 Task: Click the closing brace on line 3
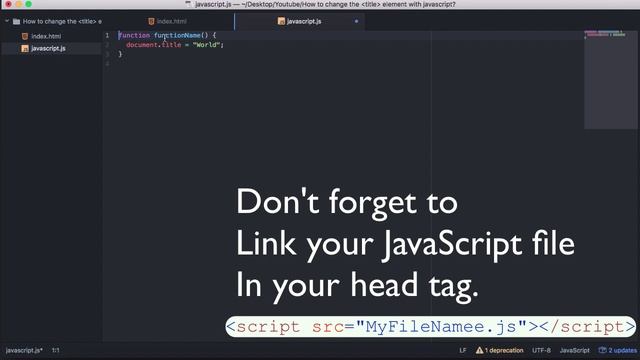(120, 54)
